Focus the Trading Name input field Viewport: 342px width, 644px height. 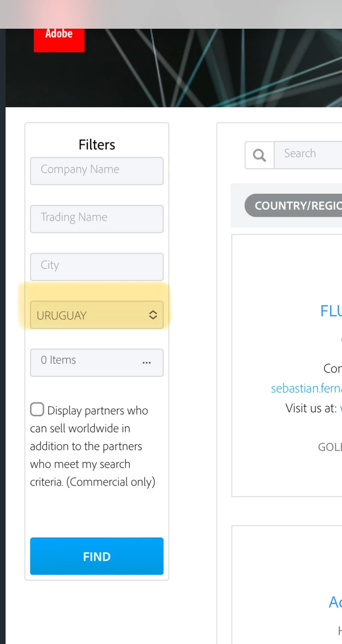point(97,219)
